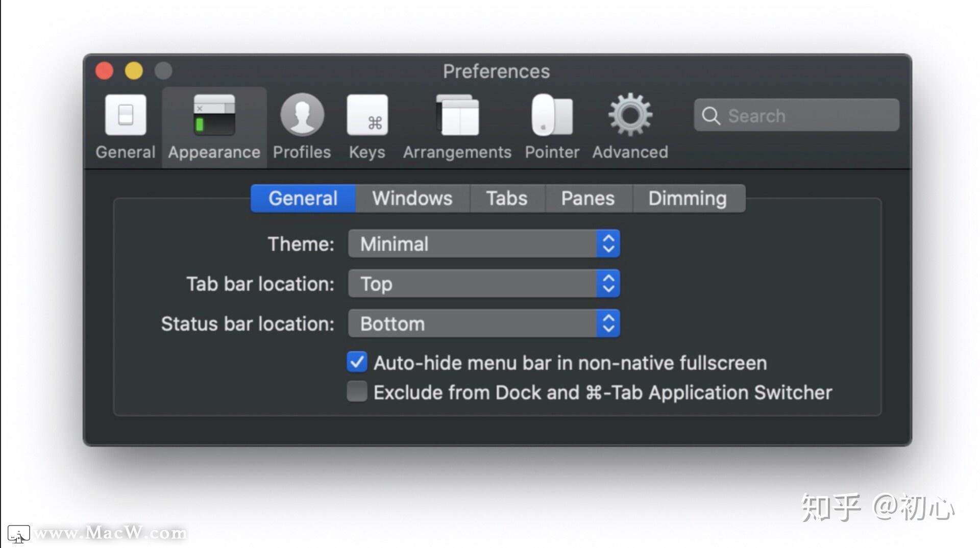Enable Exclude from Dock and Application Switcher
This screenshot has height=548, width=980.
357,392
